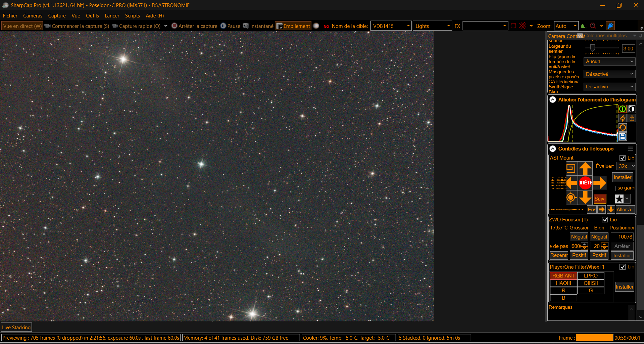
Task: Click the Grossier (coarse) Négatif focuser button
Action: pyautogui.click(x=579, y=237)
